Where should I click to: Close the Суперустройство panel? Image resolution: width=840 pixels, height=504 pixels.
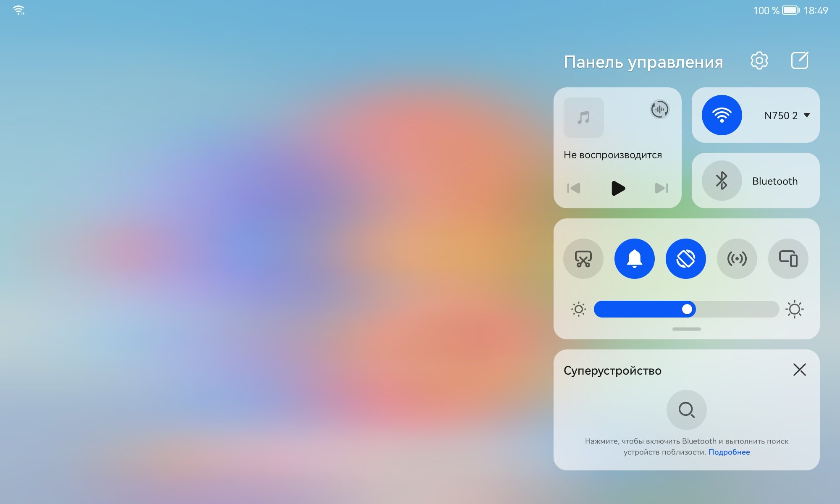800,370
